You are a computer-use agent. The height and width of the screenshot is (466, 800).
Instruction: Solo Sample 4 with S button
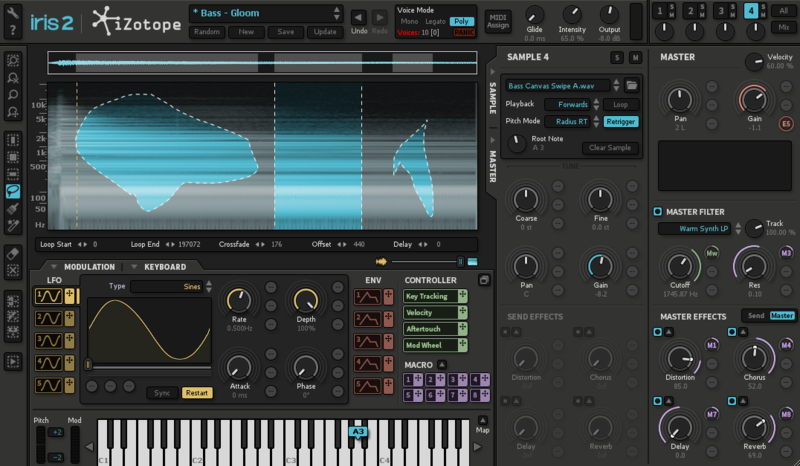(617, 58)
